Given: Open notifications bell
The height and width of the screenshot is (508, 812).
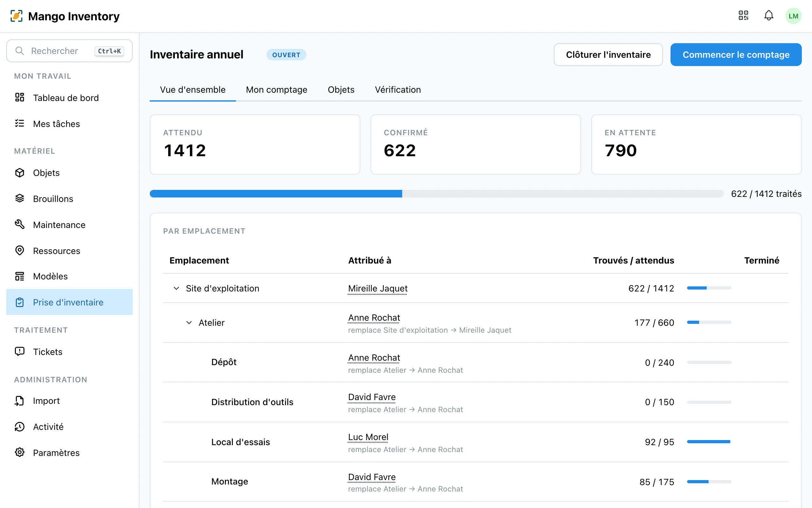Looking at the screenshot, I should coord(769,16).
